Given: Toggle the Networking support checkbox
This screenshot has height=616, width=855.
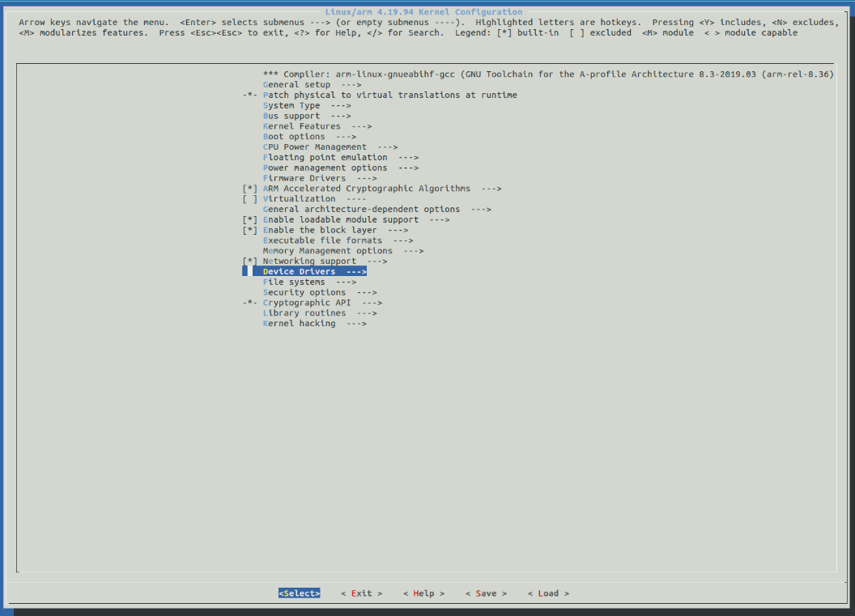Looking at the screenshot, I should [250, 261].
